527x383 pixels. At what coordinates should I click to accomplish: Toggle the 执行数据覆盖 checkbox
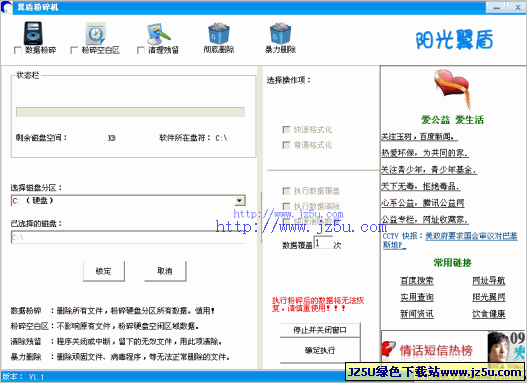(286, 191)
